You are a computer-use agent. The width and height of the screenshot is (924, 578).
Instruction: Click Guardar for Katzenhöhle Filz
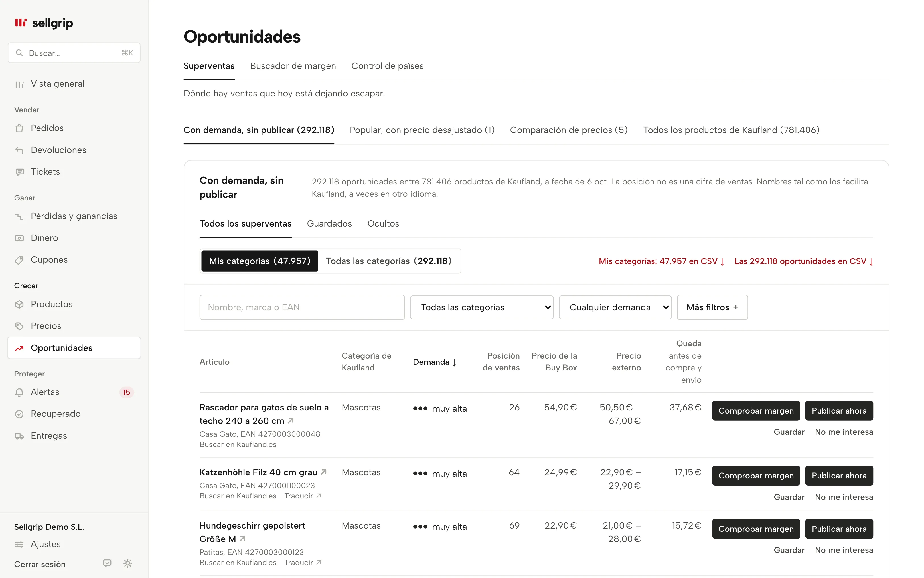[789, 497]
